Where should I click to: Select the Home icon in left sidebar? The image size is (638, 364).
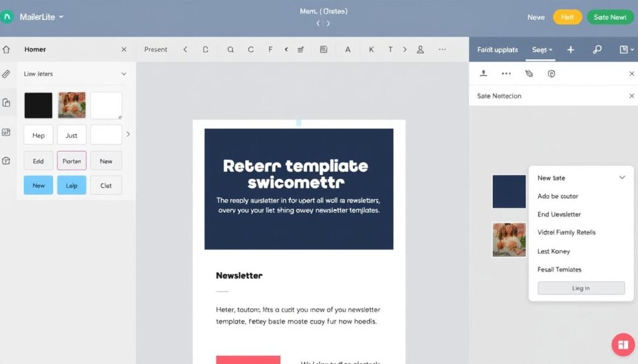click(x=7, y=49)
